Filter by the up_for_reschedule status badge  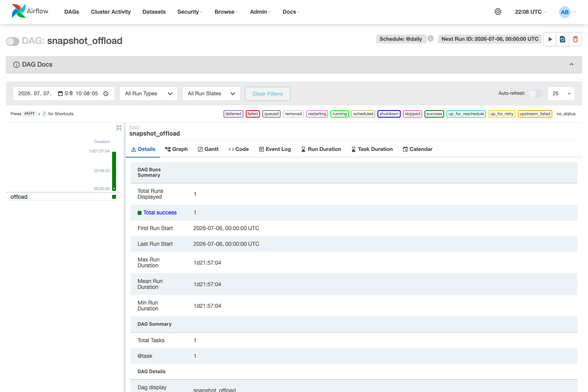coord(466,114)
